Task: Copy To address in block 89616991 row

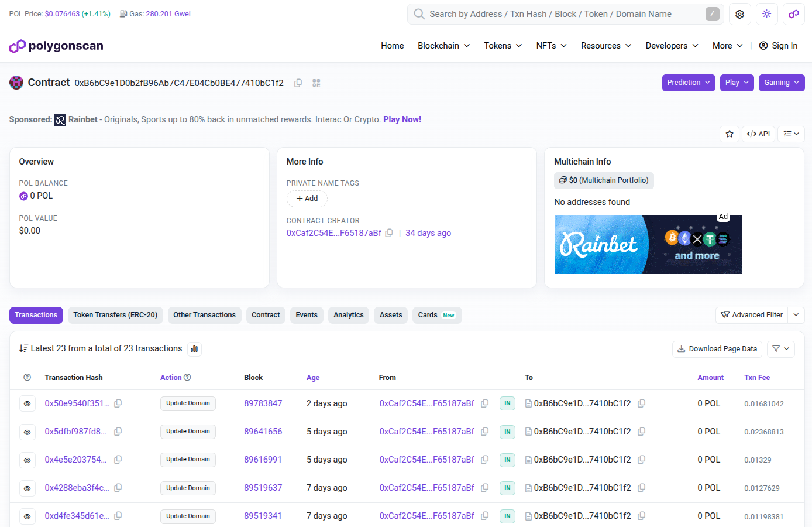Action: click(x=642, y=460)
